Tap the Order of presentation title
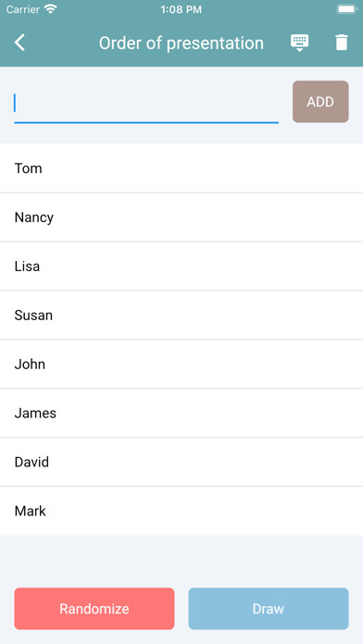The image size is (363, 644). click(181, 43)
